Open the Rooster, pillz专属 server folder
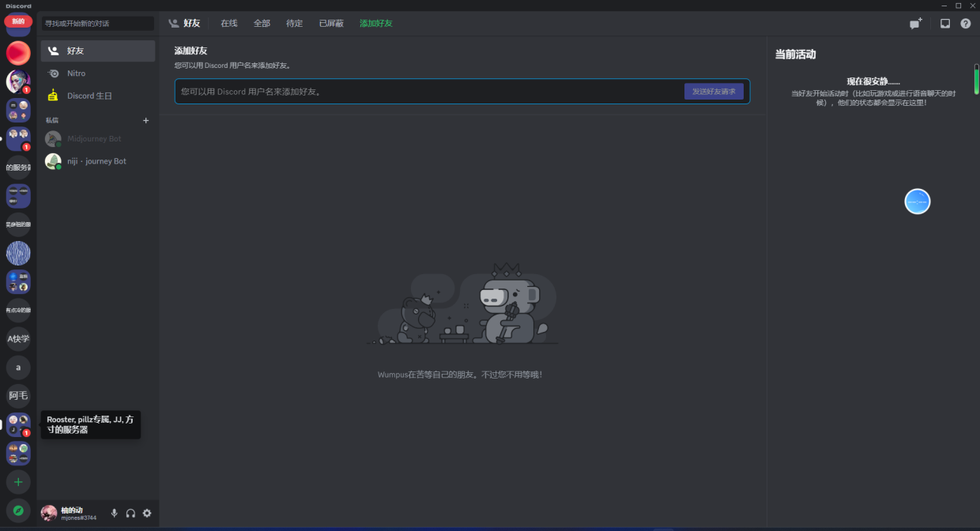980x531 pixels. (x=18, y=424)
